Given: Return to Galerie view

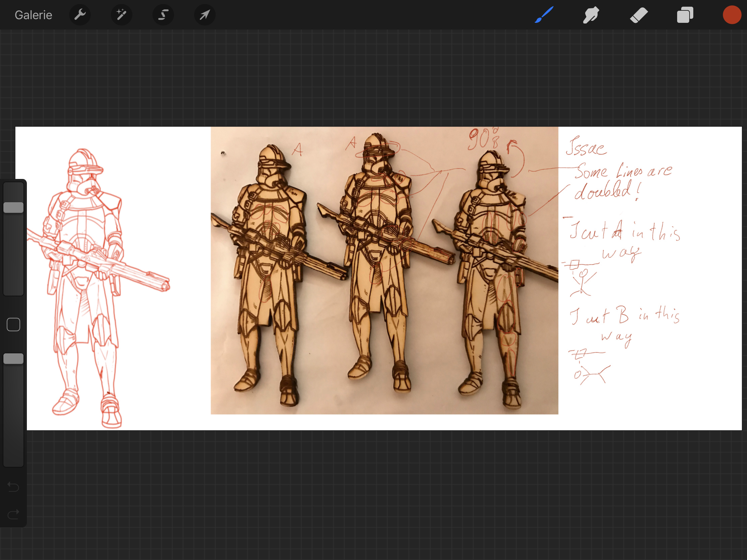Looking at the screenshot, I should click(34, 15).
